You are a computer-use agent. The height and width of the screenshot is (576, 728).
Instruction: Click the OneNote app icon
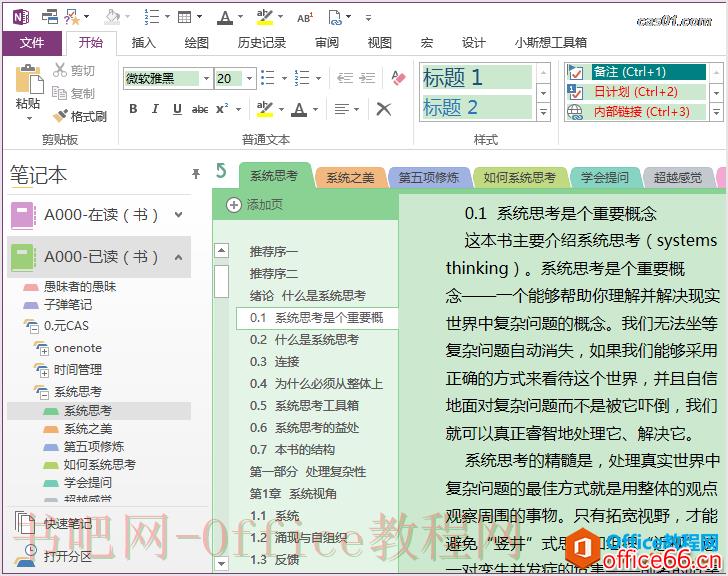21,17
